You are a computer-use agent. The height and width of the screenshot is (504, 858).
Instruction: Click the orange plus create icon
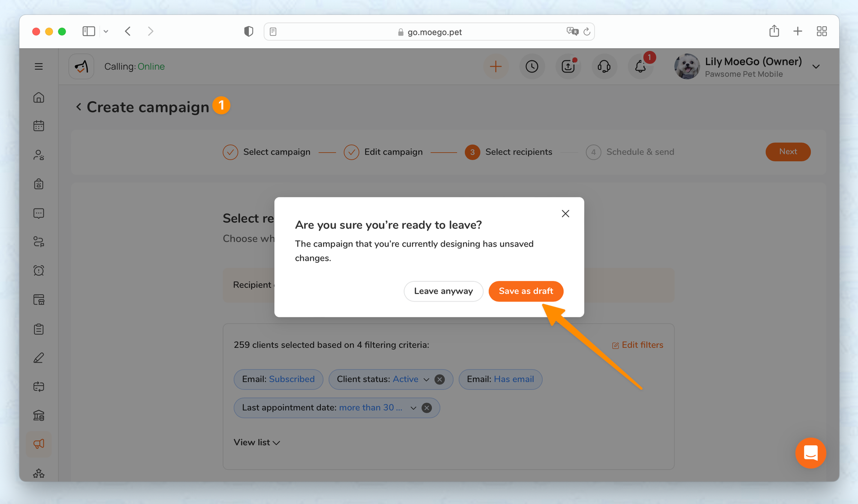[x=495, y=66]
